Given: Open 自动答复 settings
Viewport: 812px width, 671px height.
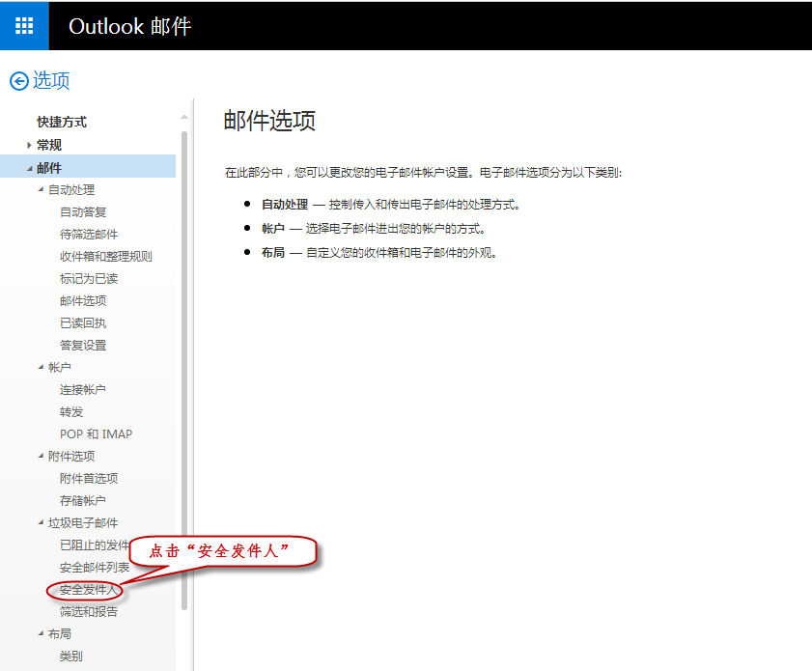Looking at the screenshot, I should [83, 212].
